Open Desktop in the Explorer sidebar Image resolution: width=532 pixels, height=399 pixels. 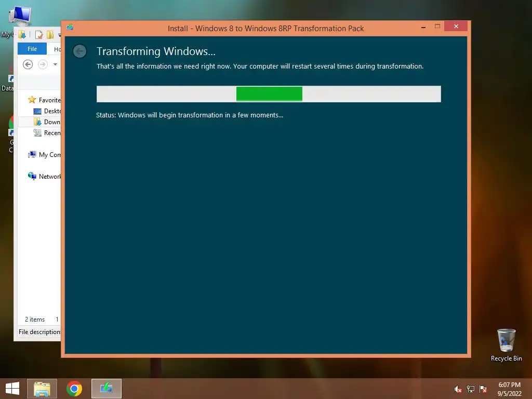(47, 111)
